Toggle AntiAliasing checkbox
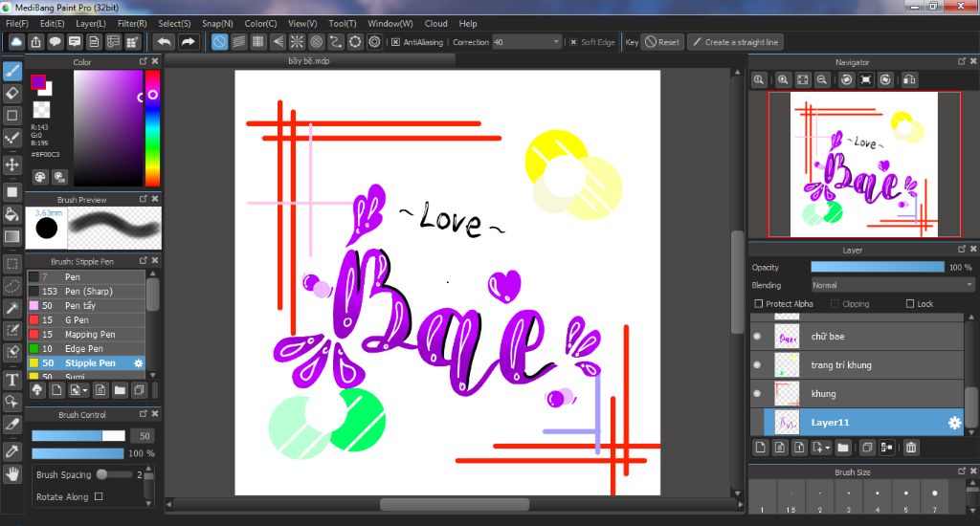This screenshot has height=526, width=980. [395, 42]
